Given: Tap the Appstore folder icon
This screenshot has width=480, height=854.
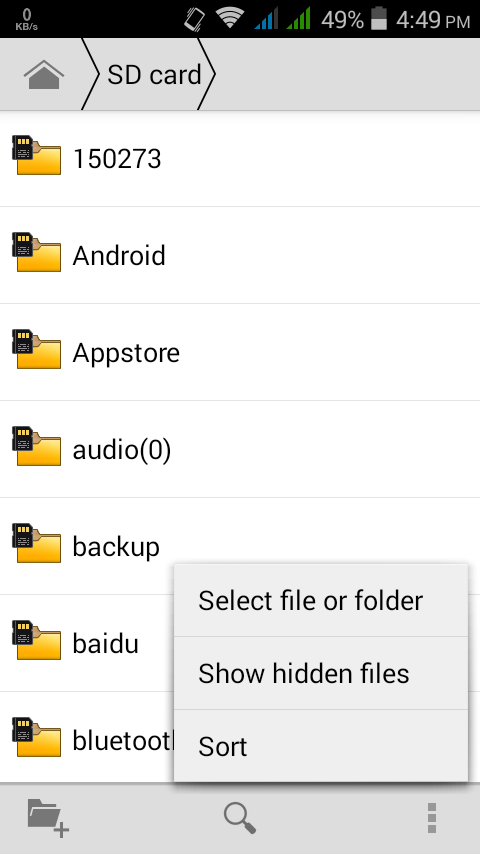Looking at the screenshot, I should tap(37, 349).
